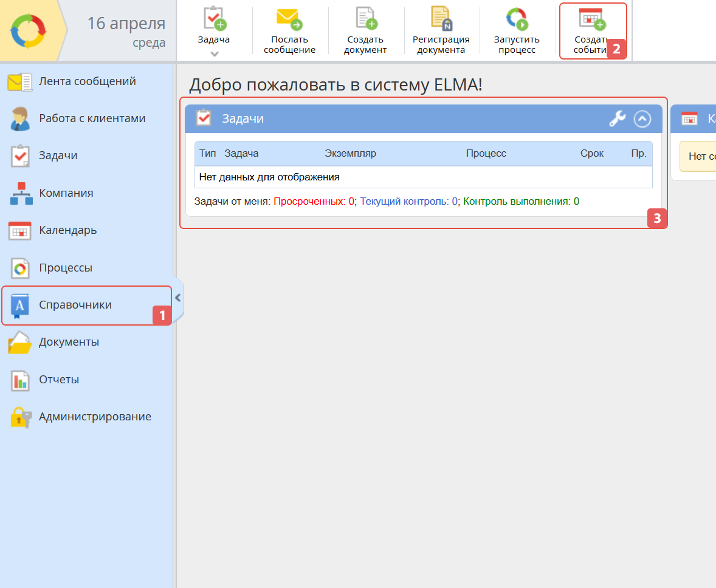Launch a process via toolbar icon

click(x=517, y=19)
